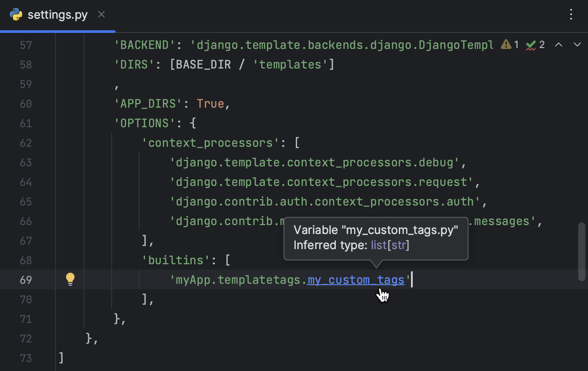
Task: Click the warning count "1" in the inspection widget
Action: (x=516, y=44)
